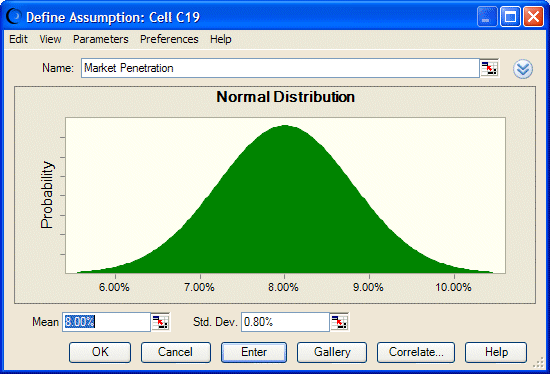Click the Mean value field

pos(106,322)
